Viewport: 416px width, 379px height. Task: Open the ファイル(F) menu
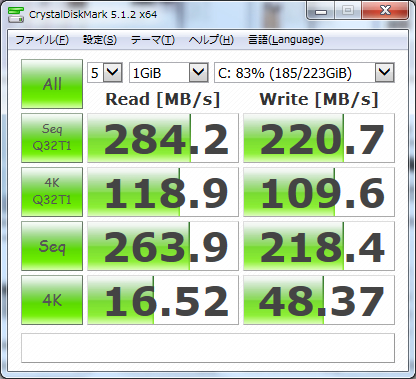42,40
